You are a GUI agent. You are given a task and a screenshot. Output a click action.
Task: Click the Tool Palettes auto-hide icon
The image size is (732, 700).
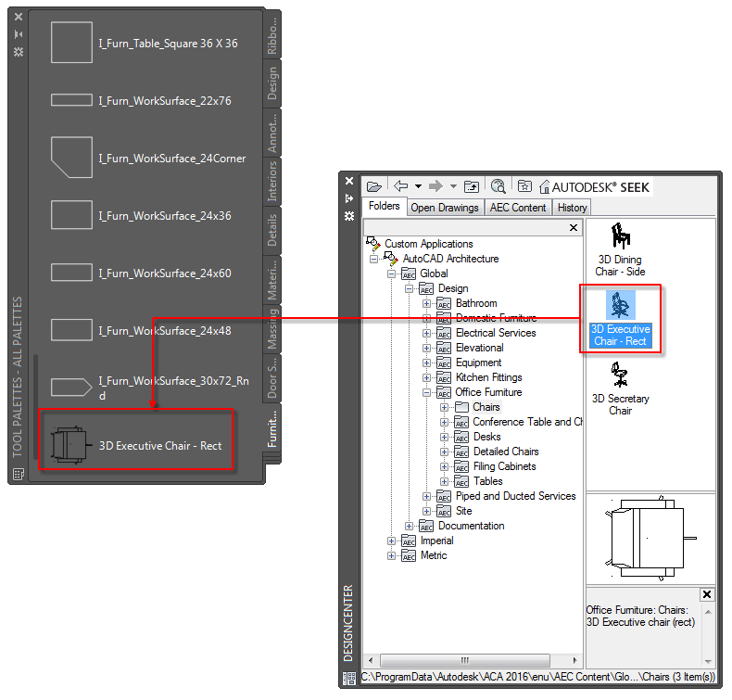point(19,34)
